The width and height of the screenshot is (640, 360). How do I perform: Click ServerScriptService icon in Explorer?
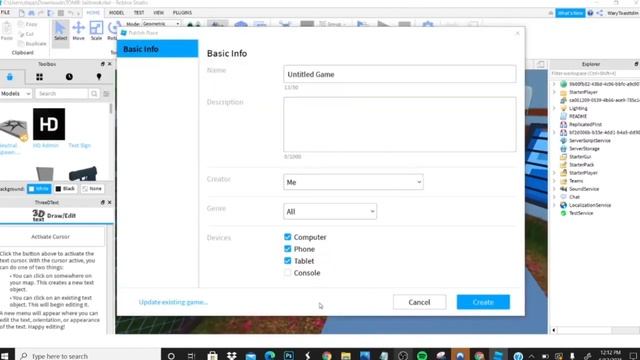[564, 140]
